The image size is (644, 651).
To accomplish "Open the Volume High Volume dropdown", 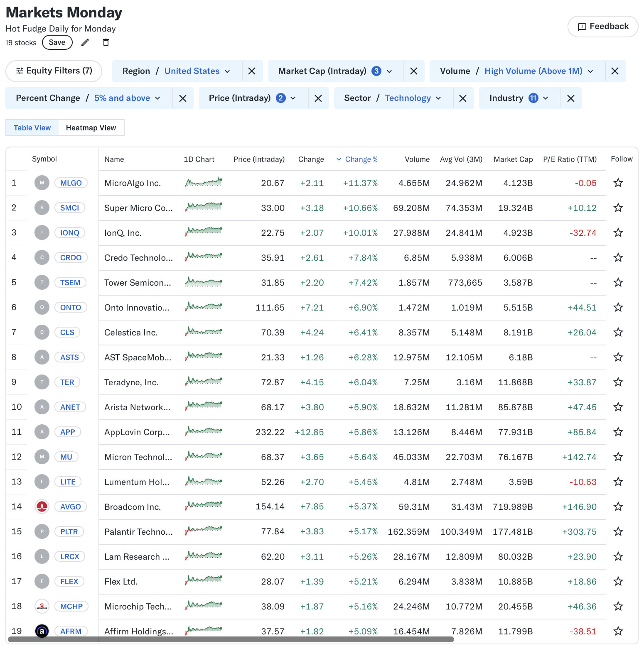I will [517, 71].
